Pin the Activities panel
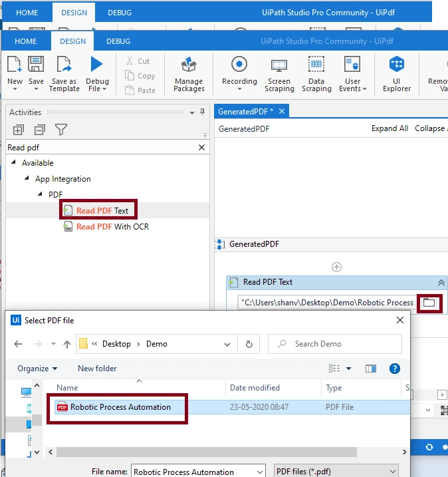The image size is (448, 477). click(203, 112)
